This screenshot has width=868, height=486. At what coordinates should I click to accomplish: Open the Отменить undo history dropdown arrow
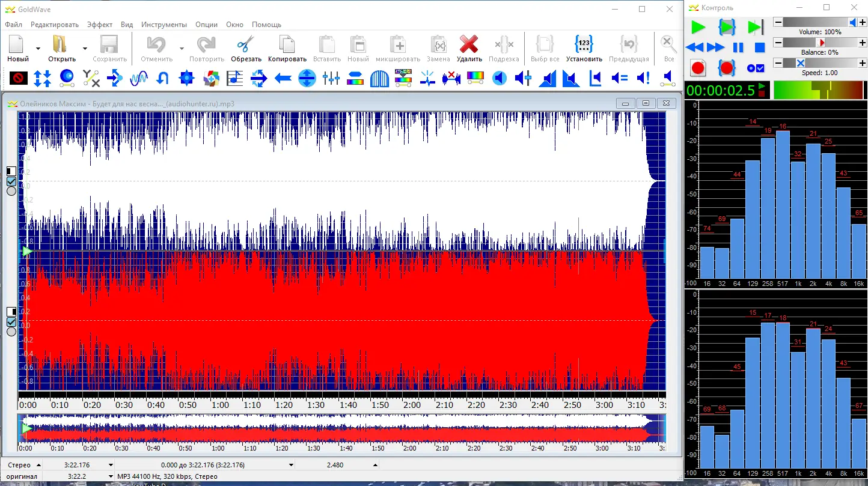click(x=182, y=49)
